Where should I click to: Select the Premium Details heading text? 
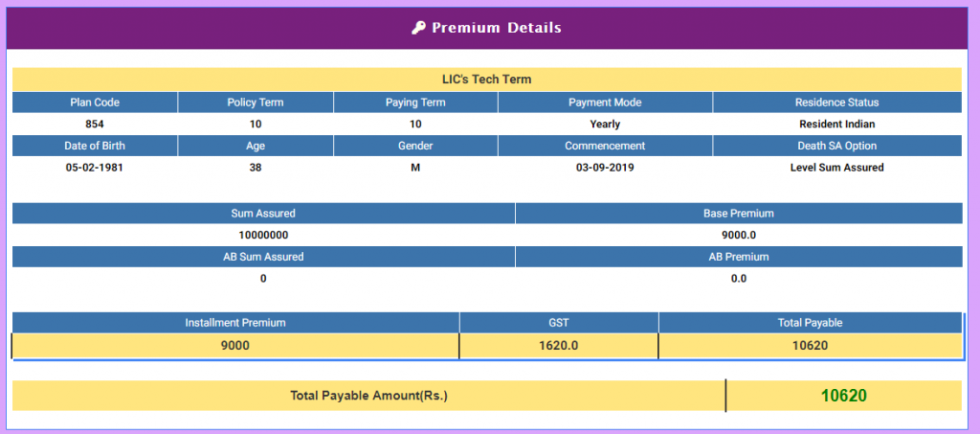497,28
